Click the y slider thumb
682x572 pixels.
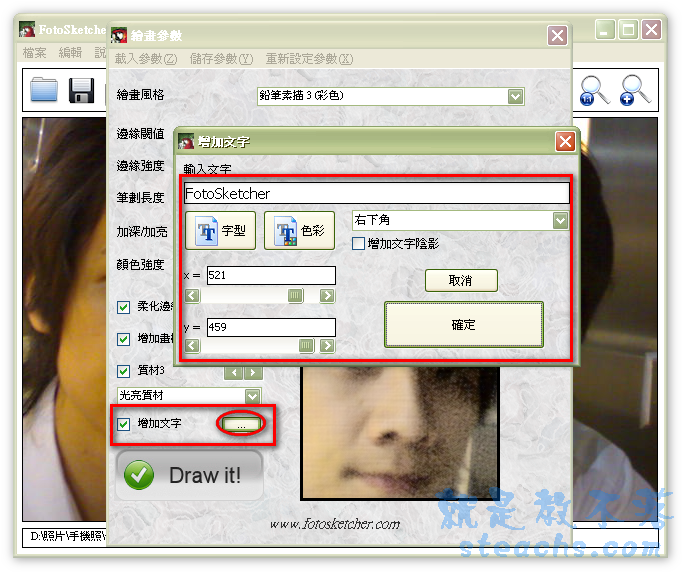tap(306, 346)
